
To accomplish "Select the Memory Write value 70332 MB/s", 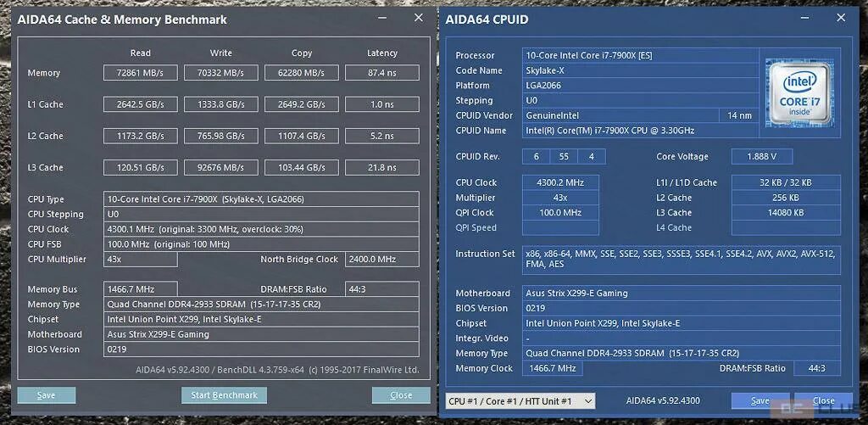I will [221, 73].
